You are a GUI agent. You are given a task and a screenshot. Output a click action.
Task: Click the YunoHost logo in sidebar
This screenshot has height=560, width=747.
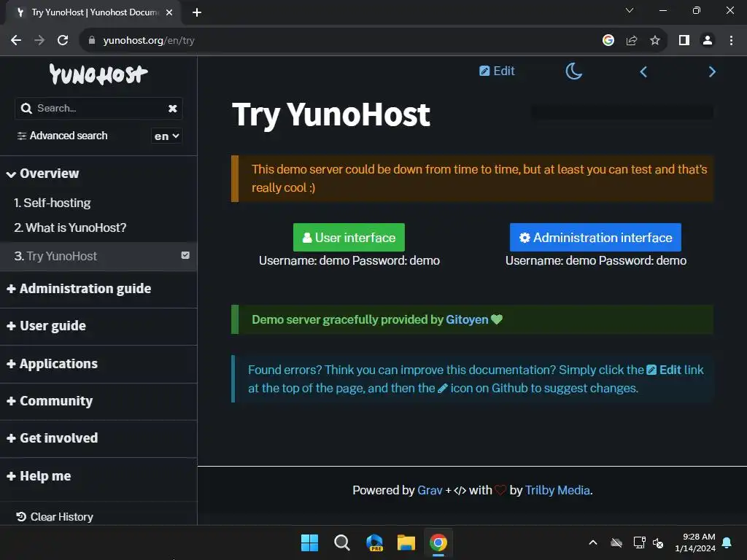click(98, 74)
